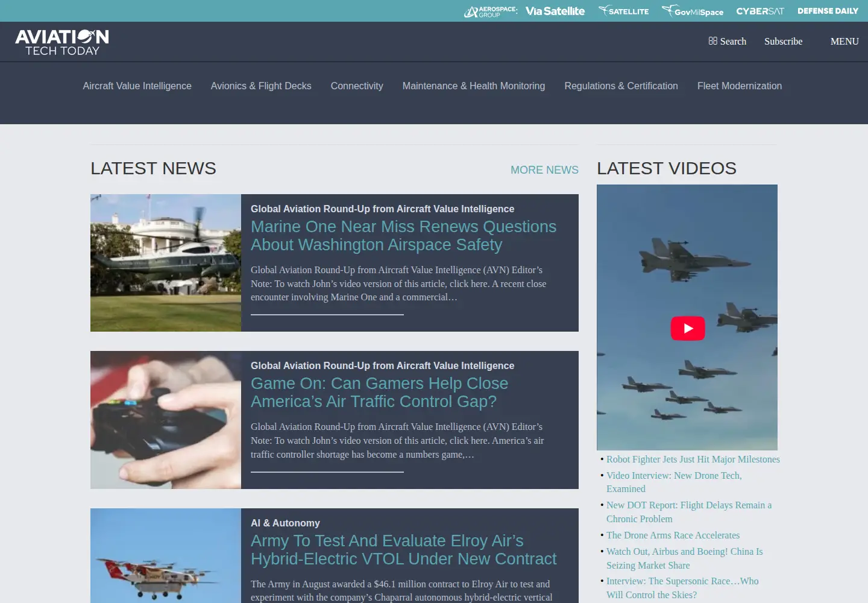This screenshot has width=868, height=603.
Task: Open Robot Fighter Jets video link
Action: [x=693, y=459]
